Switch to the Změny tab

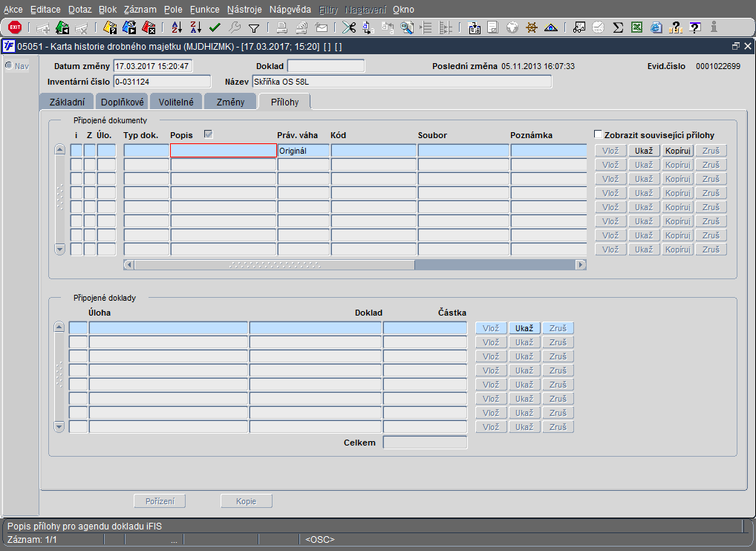230,102
